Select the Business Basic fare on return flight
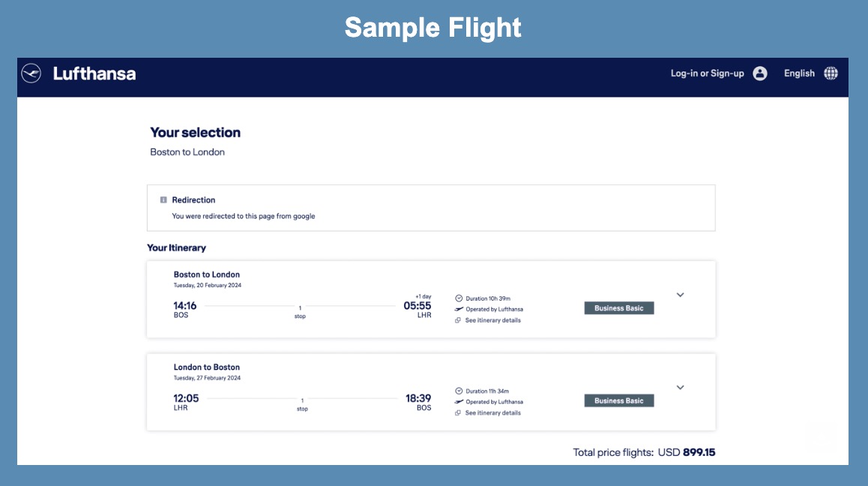The image size is (868, 486). (x=619, y=400)
